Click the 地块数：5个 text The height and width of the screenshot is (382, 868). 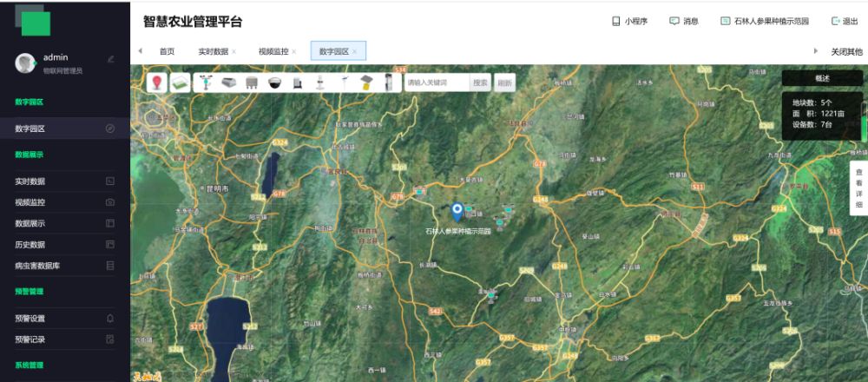click(812, 102)
